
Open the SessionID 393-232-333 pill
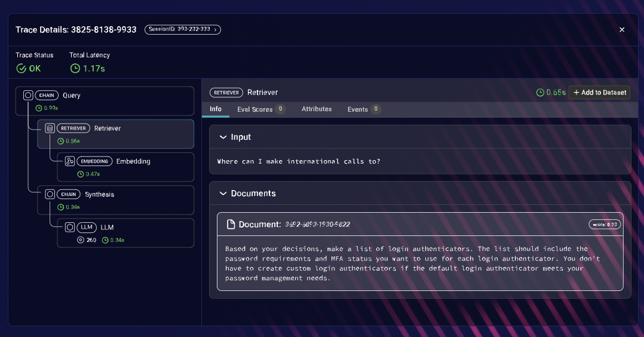coord(183,30)
